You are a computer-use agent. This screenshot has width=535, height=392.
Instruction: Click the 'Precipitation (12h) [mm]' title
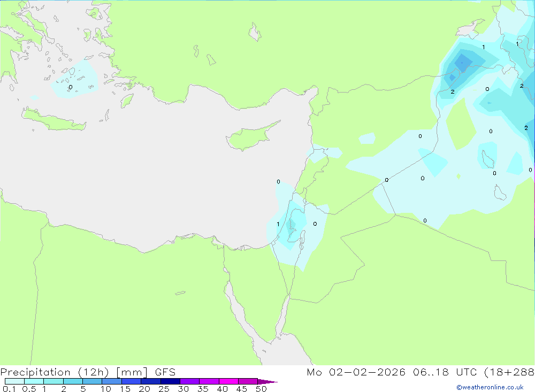(x=74, y=372)
